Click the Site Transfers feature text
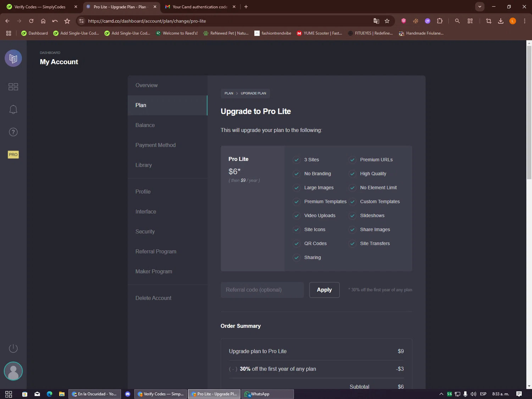 pos(375,243)
